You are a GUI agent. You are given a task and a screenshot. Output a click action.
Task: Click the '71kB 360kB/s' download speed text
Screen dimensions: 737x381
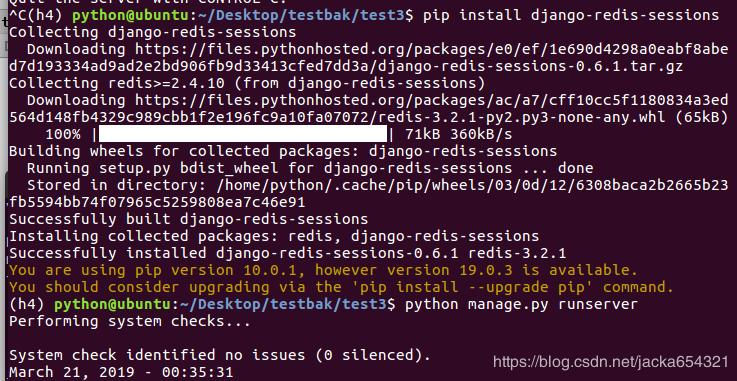pos(458,135)
